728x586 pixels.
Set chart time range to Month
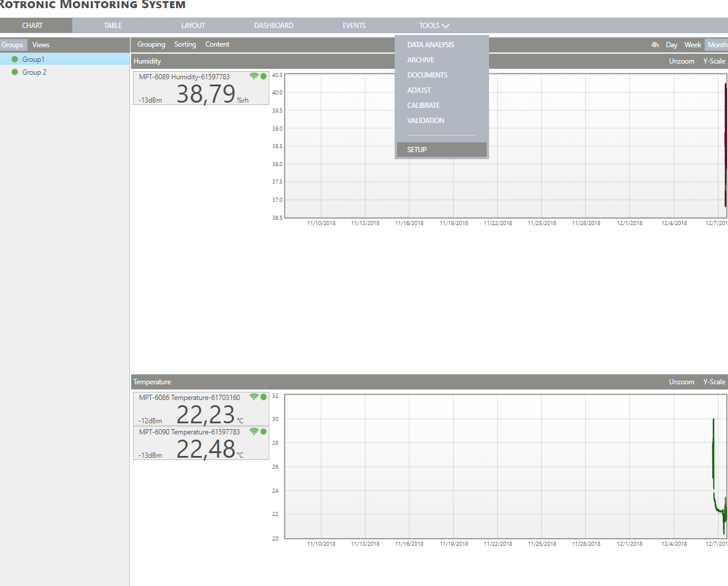coord(717,45)
